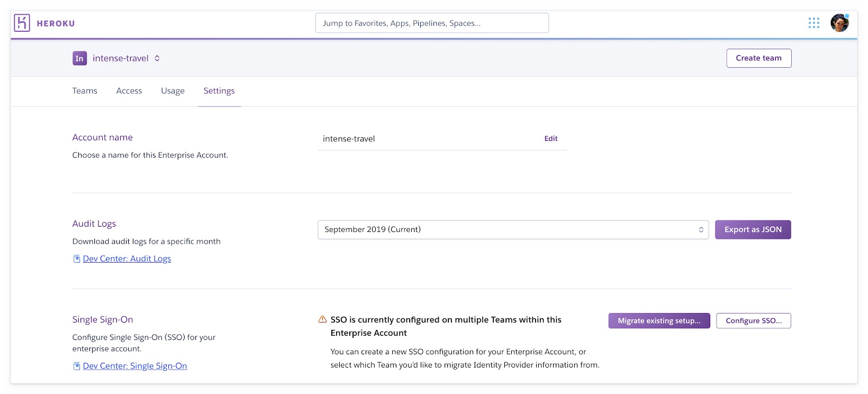Select the Settings tab
Screen dimensions: 868x394
(219, 91)
